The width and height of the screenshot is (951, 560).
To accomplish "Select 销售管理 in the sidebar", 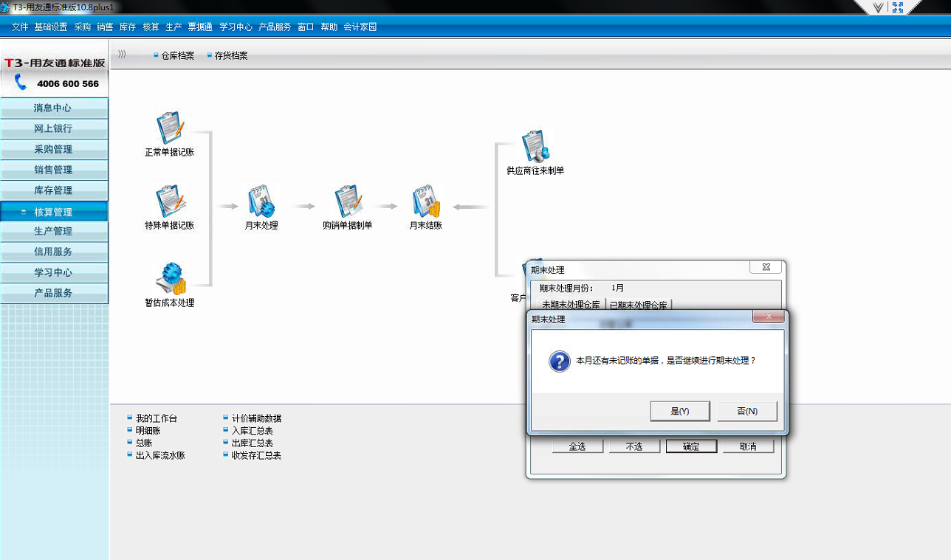I will (54, 170).
